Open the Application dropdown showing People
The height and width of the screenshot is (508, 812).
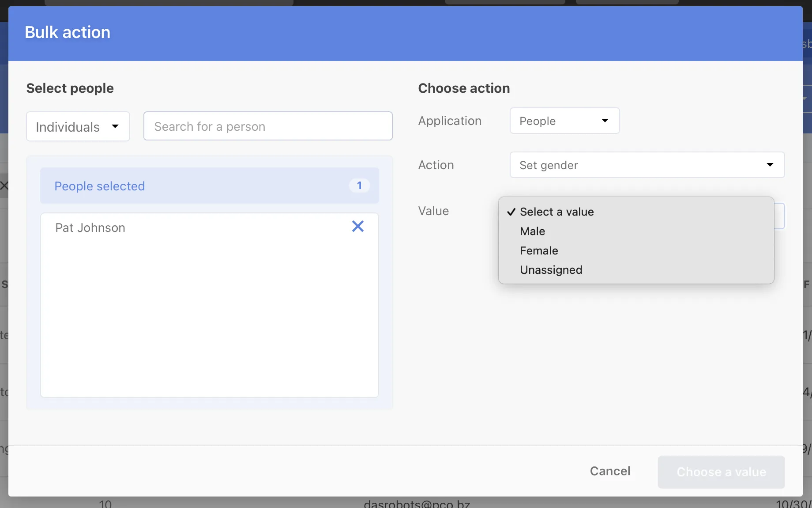pos(564,121)
